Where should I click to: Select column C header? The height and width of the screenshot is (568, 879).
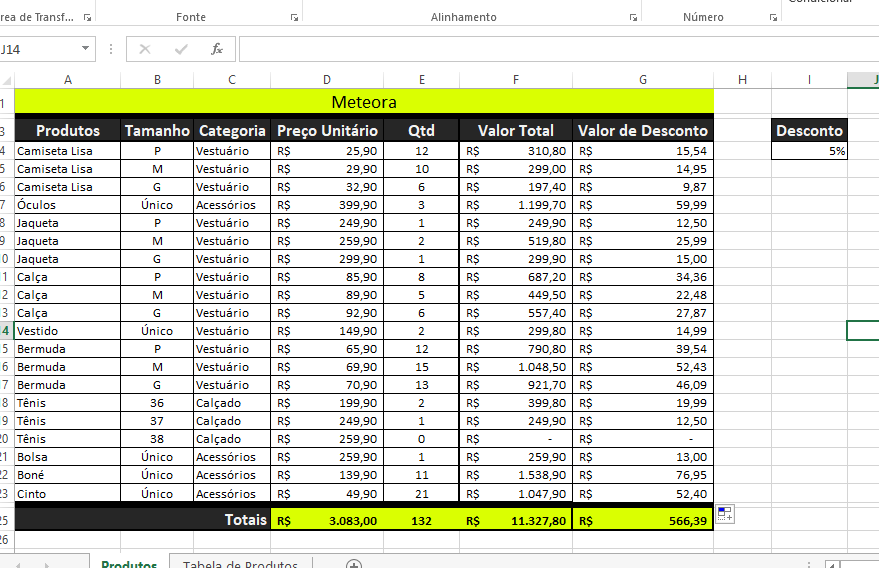click(232, 80)
